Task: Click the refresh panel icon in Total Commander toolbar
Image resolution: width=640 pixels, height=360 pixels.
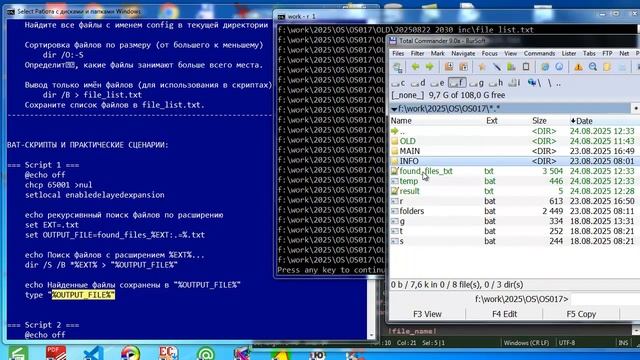Action: click(x=398, y=67)
